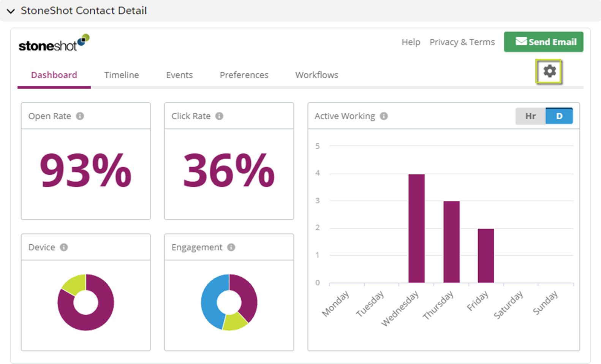601x364 pixels.
Task: Click the Saturday axis label
Action: tap(508, 305)
